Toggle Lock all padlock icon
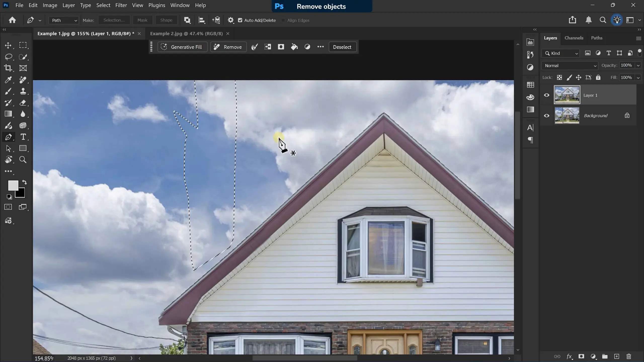This screenshot has height=362, width=644. pyautogui.click(x=598, y=77)
